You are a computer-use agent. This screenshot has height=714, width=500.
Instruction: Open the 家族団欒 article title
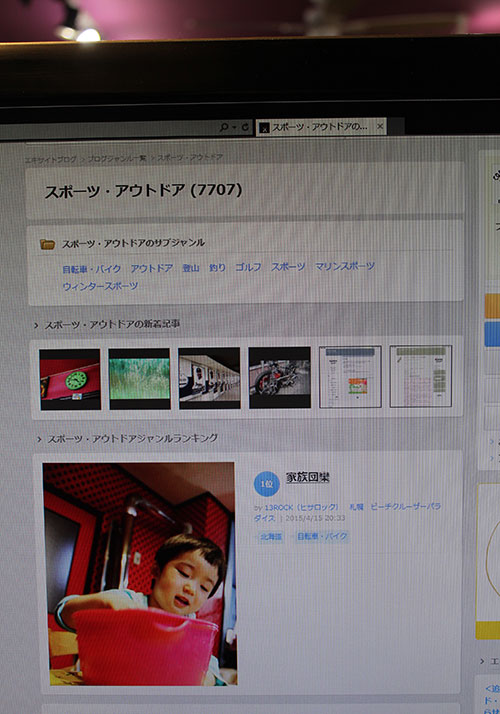[307, 478]
